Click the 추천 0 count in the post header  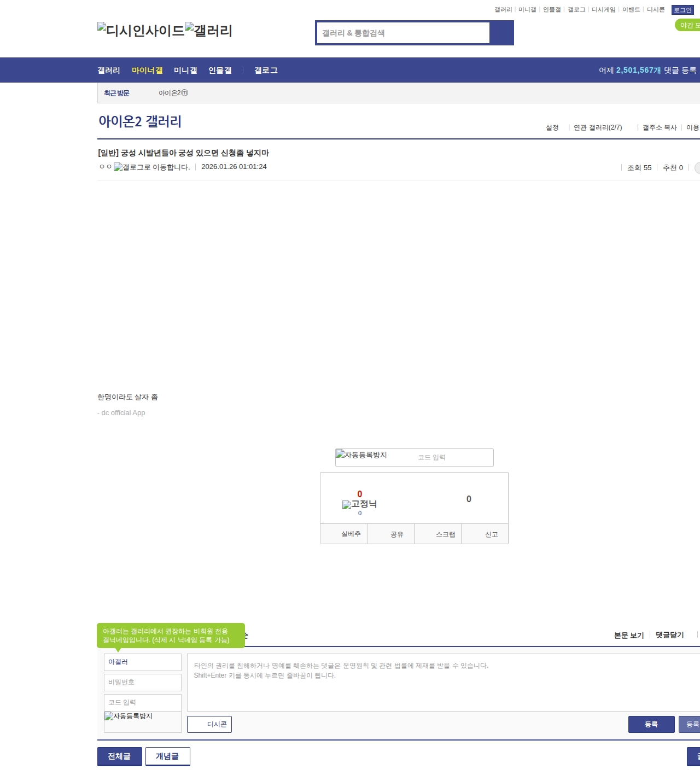(673, 168)
